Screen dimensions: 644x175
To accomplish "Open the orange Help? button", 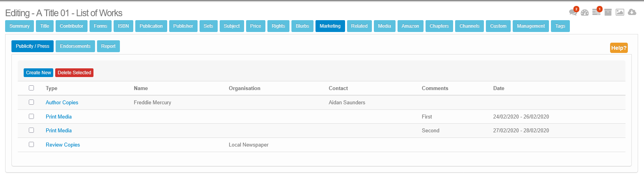I will [618, 48].
